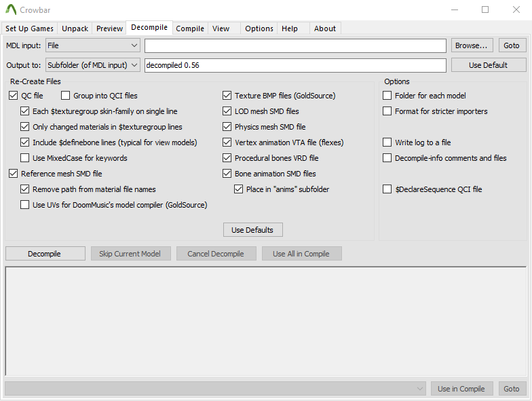Maximize the Crowbar window
This screenshot has height=401, width=532.
[485, 9]
